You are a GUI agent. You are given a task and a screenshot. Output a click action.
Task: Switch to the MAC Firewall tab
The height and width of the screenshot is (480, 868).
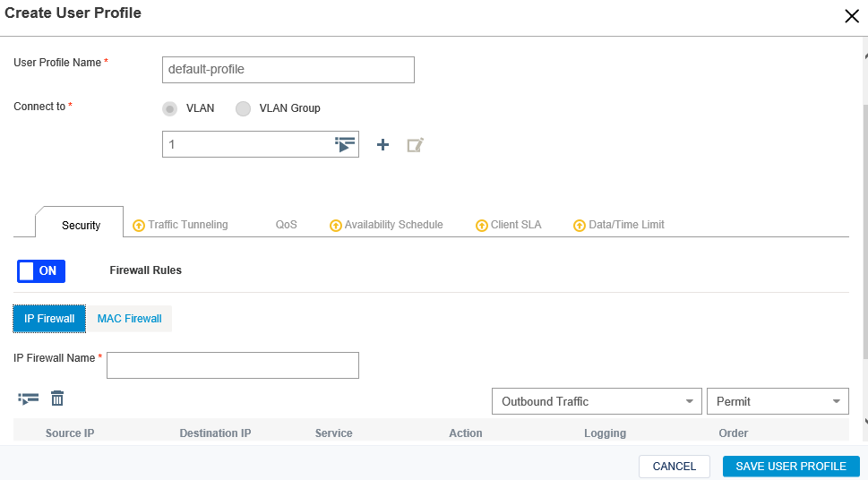[x=129, y=319]
